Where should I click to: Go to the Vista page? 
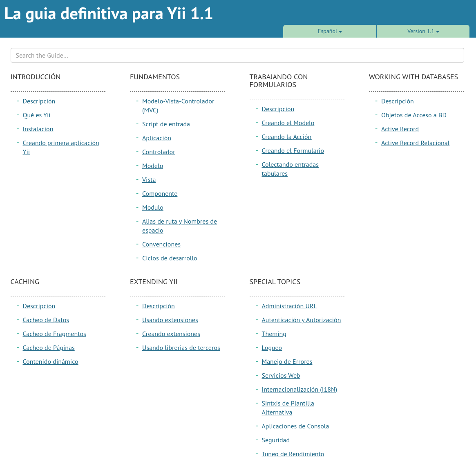click(149, 180)
